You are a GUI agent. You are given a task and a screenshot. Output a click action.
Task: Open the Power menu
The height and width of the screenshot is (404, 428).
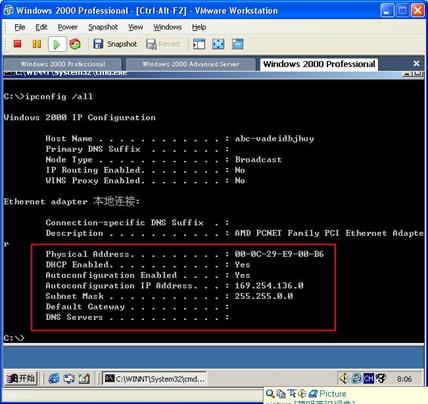pos(67,27)
